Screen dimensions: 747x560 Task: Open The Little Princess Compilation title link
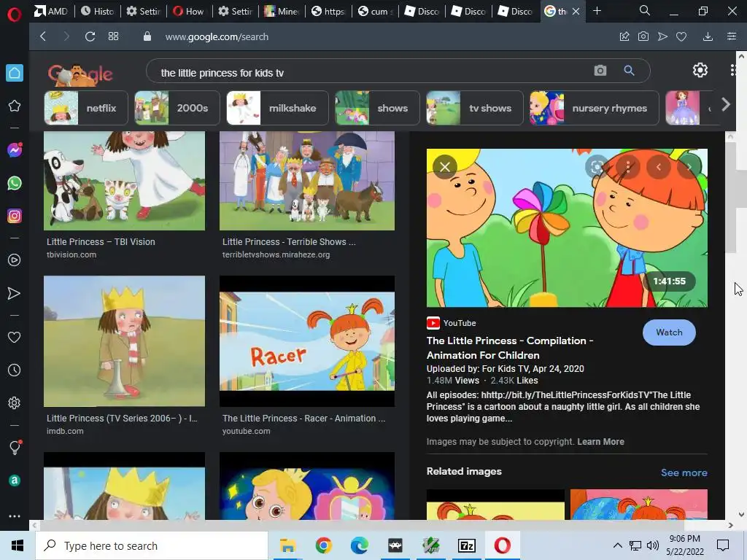[510, 348]
